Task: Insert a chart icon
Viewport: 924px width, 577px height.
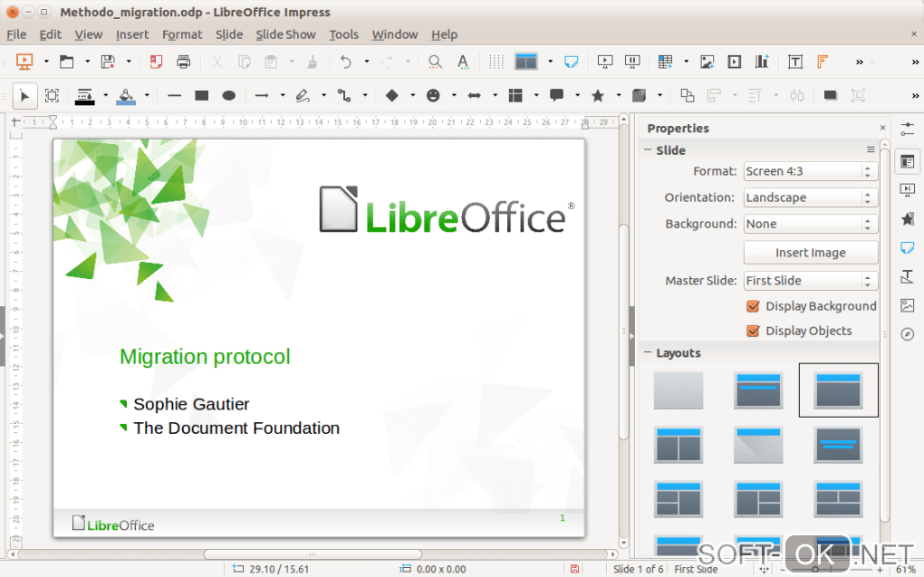Action: point(762,62)
